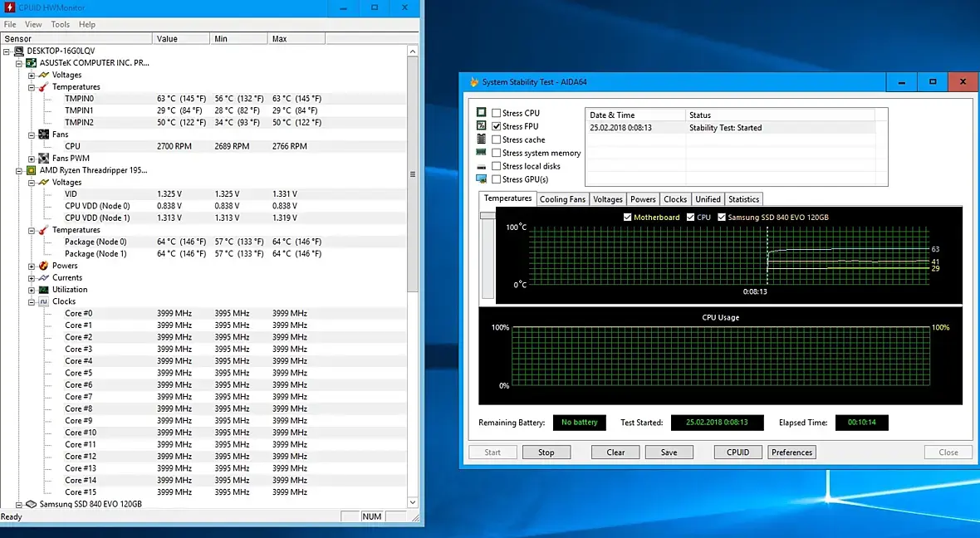The width and height of the screenshot is (980, 538).
Task: Enable the Stress CPU checkbox
Action: pos(497,113)
